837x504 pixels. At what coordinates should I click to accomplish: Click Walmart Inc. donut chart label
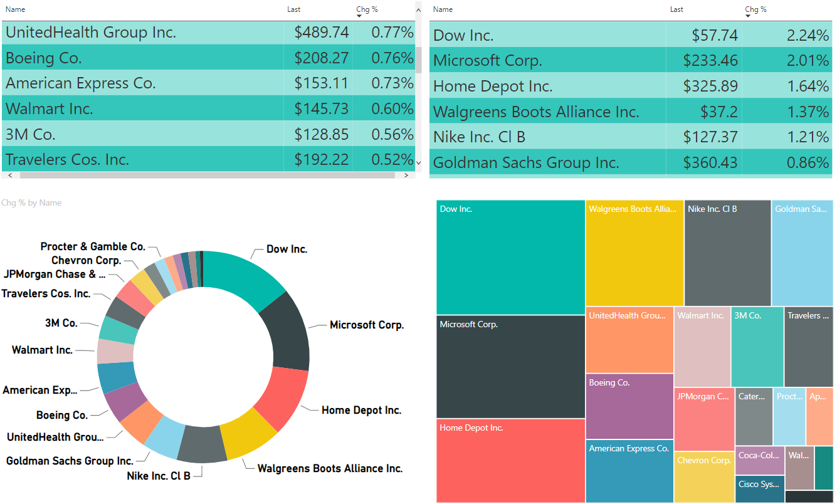click(43, 350)
